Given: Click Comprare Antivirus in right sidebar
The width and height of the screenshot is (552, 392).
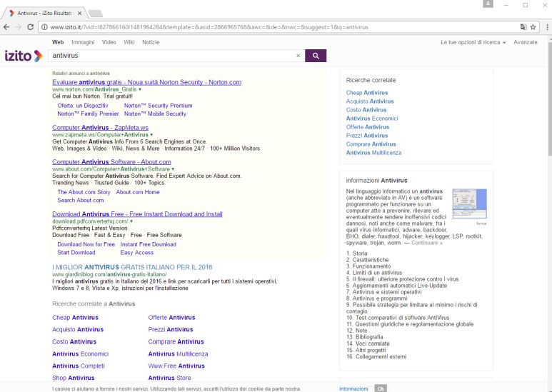Looking at the screenshot, I should tap(371, 144).
